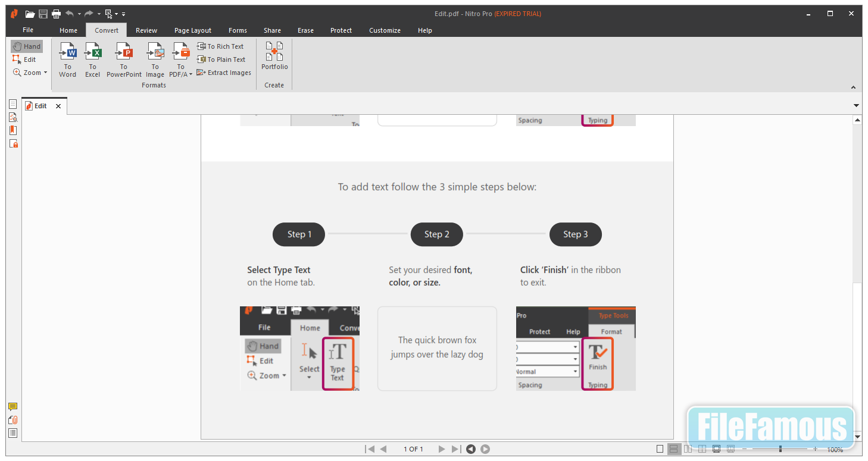The width and height of the screenshot is (868, 461).
Task: Switch to the Page Layout tab
Action: tap(193, 30)
